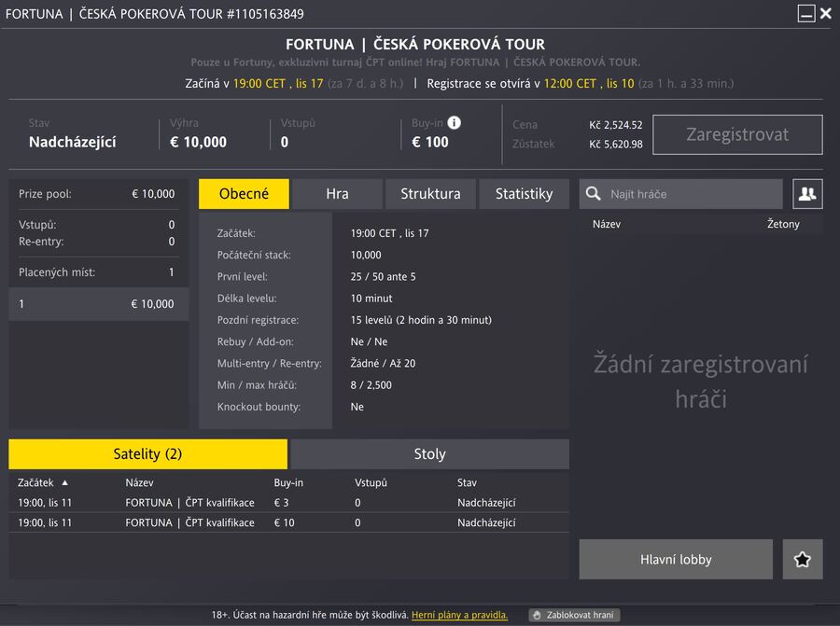Click the Zablokovat hraní hand icon
Image resolution: width=840 pixels, height=626 pixels.
click(537, 616)
